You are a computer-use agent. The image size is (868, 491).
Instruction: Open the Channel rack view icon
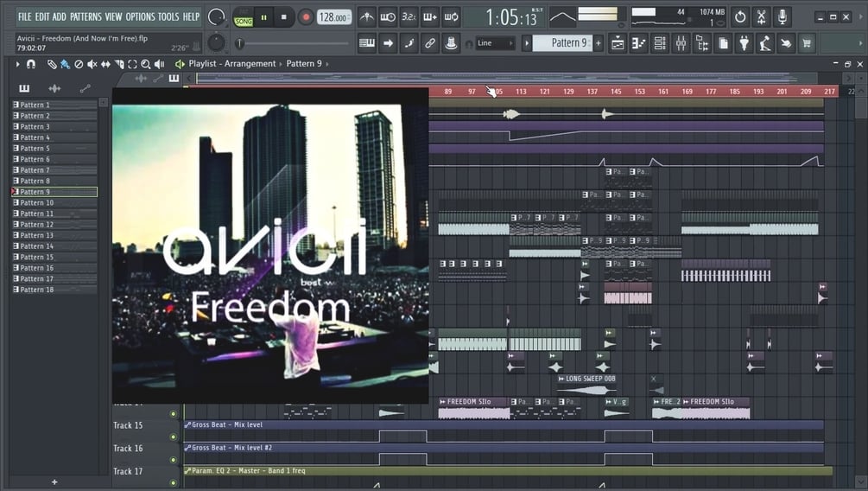point(659,43)
